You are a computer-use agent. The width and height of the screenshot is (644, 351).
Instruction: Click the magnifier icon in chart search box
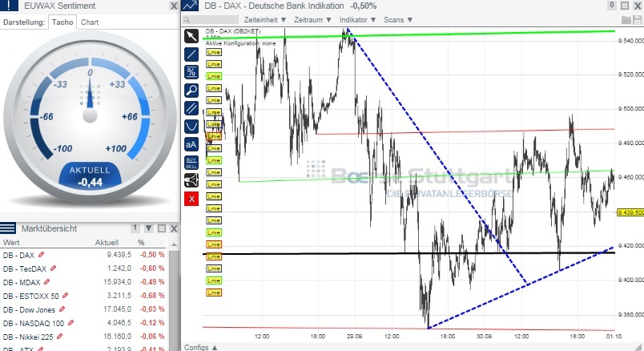(x=187, y=20)
